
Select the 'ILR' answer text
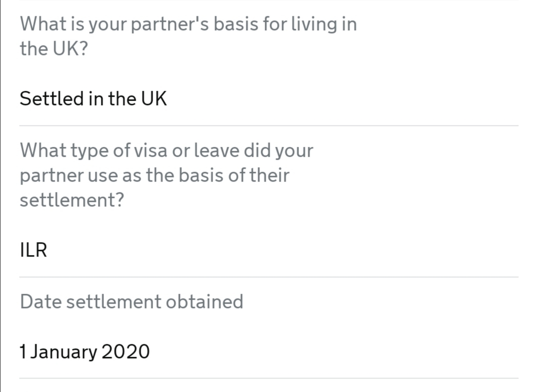pos(33,250)
